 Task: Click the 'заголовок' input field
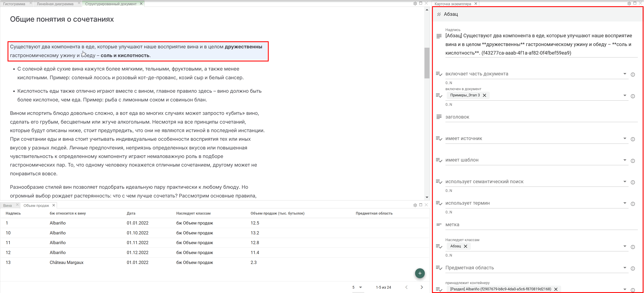pos(541,117)
